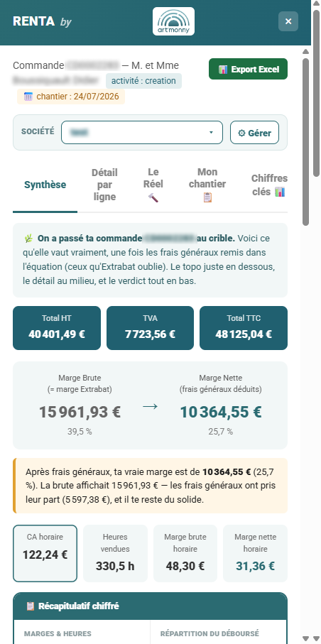Click the Récapitulatif chiffré clipboard icon
Screen dimensions: 321x644
31,606
